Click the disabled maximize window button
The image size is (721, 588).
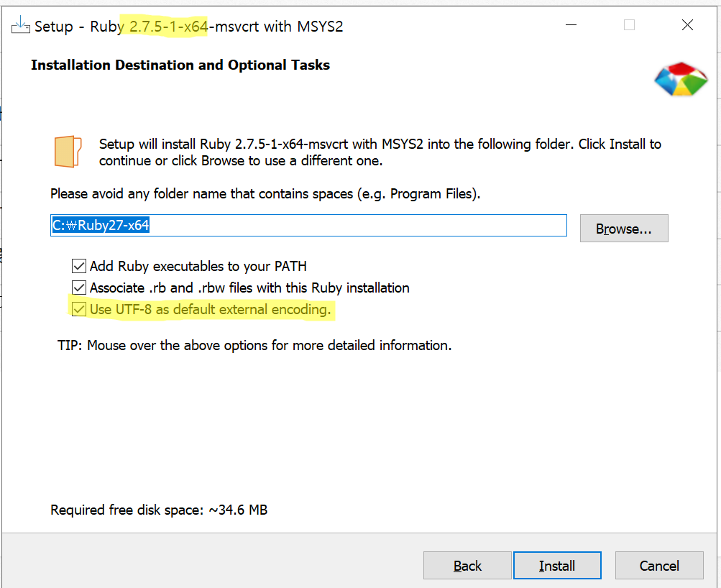click(629, 25)
